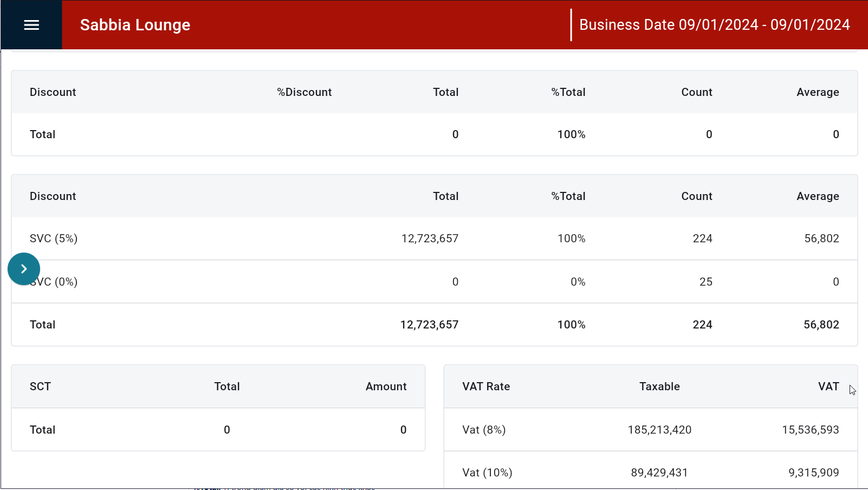Click the Sabbia Lounge title
868x490 pixels.
(x=135, y=25)
